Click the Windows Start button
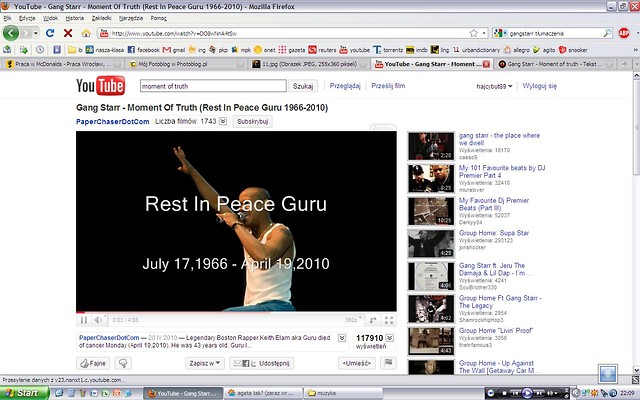This screenshot has width=640, height=400. click(x=24, y=393)
